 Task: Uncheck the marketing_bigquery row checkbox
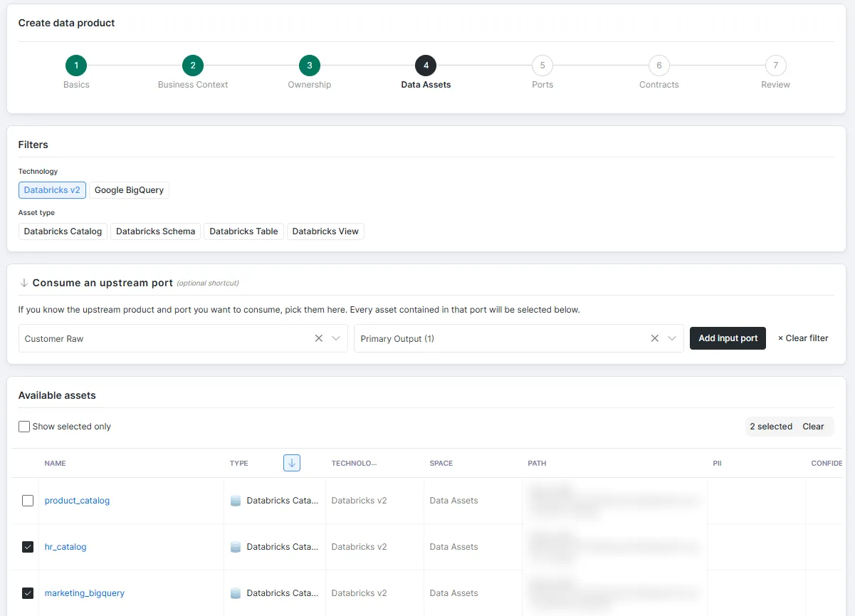click(28, 593)
